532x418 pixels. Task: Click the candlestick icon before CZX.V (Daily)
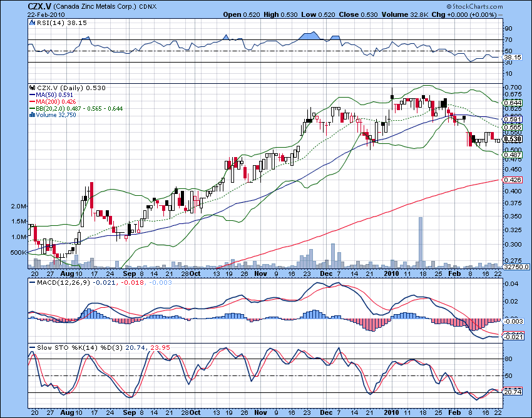(33, 88)
